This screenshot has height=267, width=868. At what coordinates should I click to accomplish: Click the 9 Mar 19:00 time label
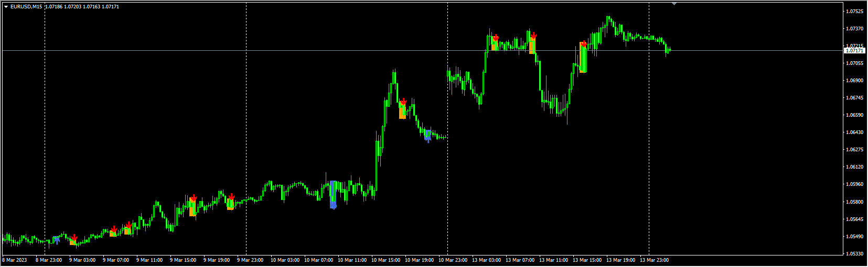pos(217,260)
